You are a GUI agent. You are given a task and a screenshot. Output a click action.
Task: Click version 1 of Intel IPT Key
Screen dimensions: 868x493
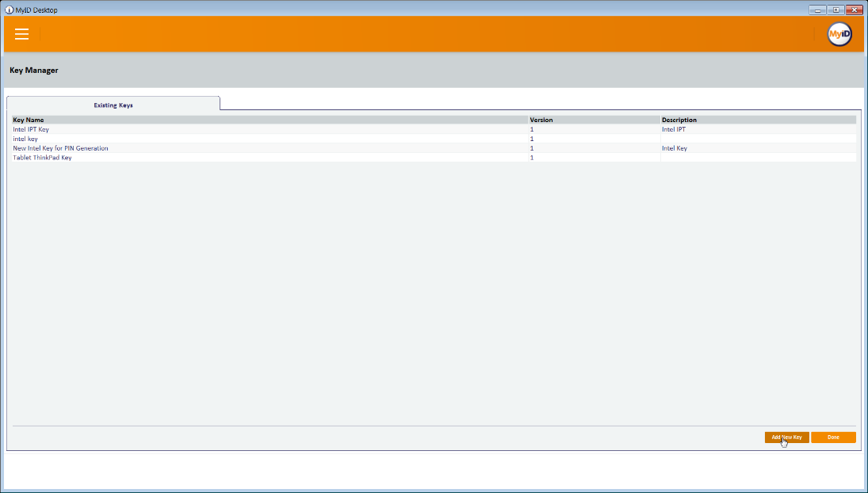pyautogui.click(x=595, y=129)
